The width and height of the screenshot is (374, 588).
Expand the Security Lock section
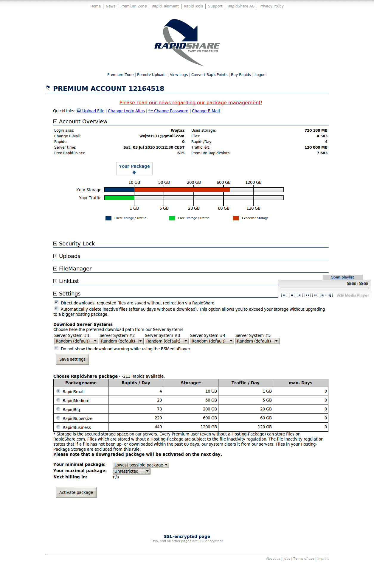55,243
